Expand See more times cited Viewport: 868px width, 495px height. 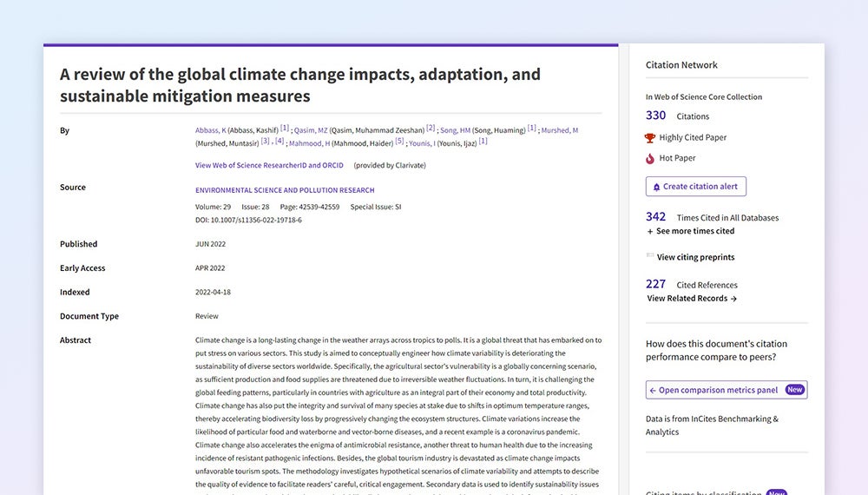pyautogui.click(x=691, y=231)
